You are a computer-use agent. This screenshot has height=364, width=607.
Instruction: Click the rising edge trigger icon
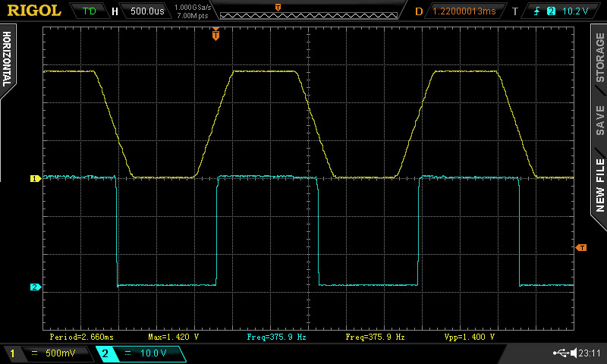(x=537, y=11)
